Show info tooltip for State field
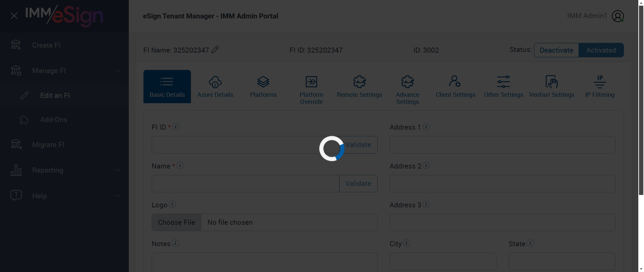Screen dimensions: 644x272 530,243
